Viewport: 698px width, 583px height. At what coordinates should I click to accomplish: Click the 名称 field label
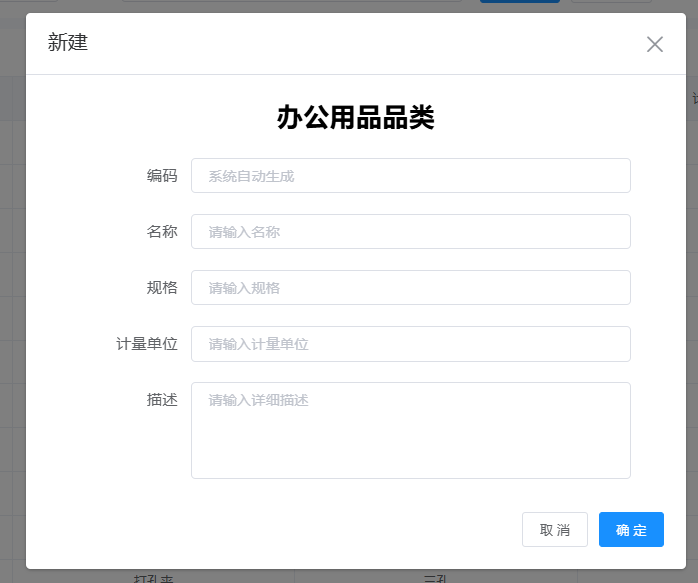[x=162, y=232]
